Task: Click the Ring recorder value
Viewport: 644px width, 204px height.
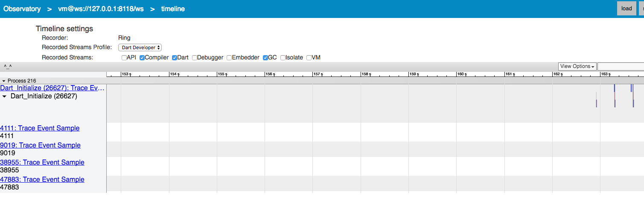Action: click(x=124, y=38)
